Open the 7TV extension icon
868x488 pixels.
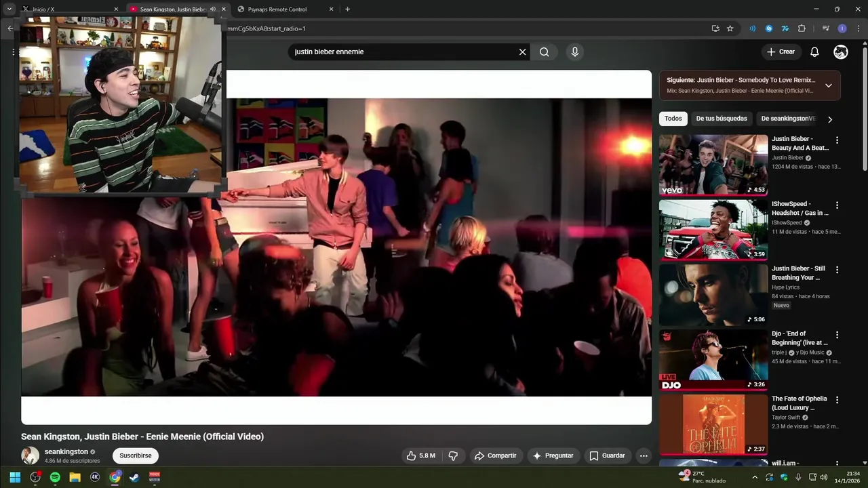[785, 28]
